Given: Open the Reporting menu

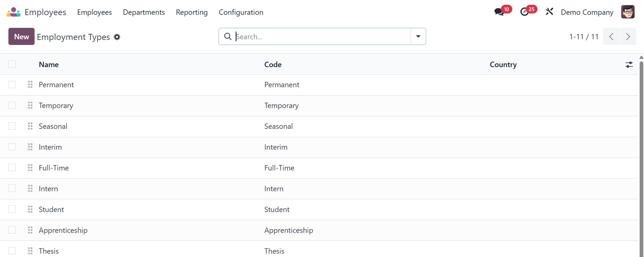Looking at the screenshot, I should click(192, 12).
